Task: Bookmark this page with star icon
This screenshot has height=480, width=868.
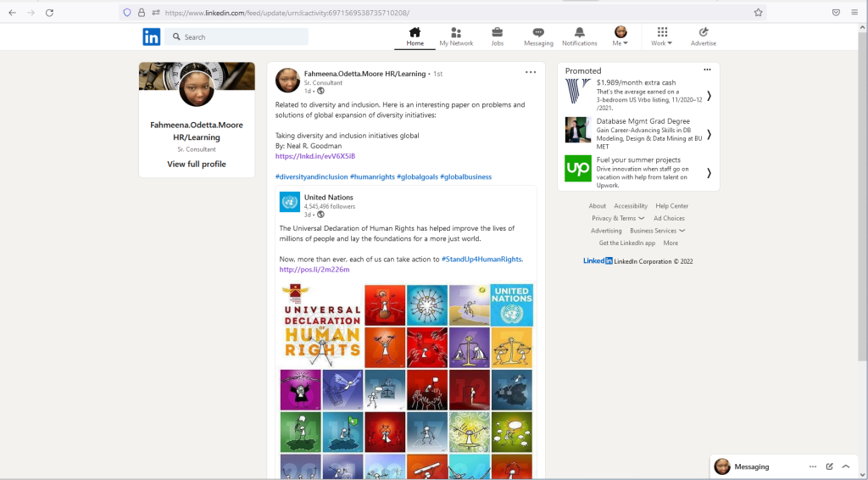Action: click(x=759, y=13)
